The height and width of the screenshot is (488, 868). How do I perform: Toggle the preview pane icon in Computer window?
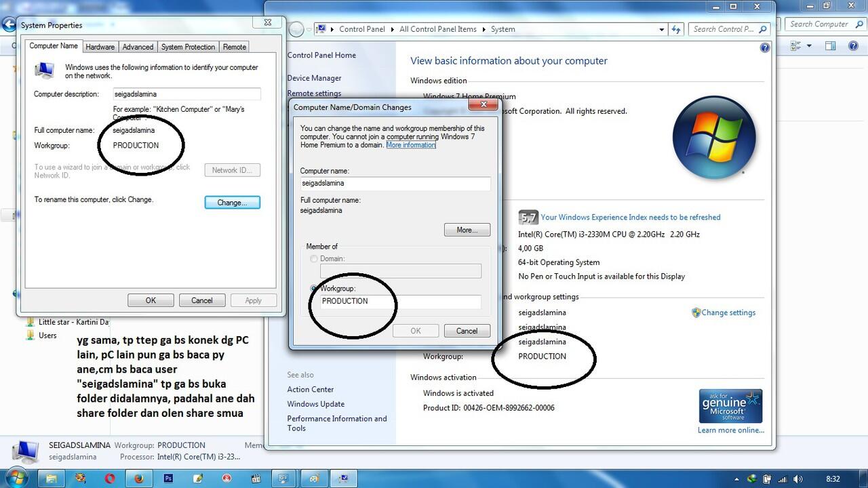click(x=830, y=46)
